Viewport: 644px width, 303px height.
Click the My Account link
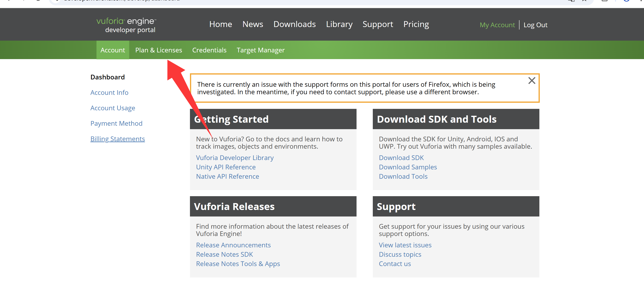[x=497, y=25]
